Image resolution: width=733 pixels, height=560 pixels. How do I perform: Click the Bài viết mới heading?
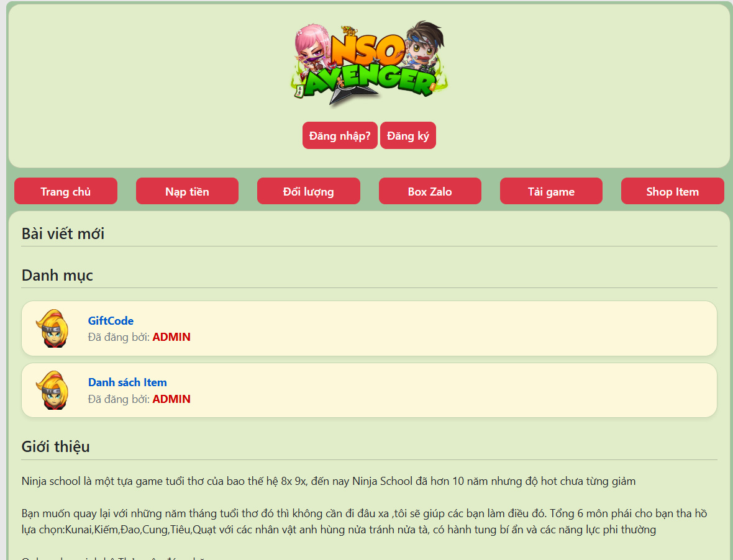point(63,233)
